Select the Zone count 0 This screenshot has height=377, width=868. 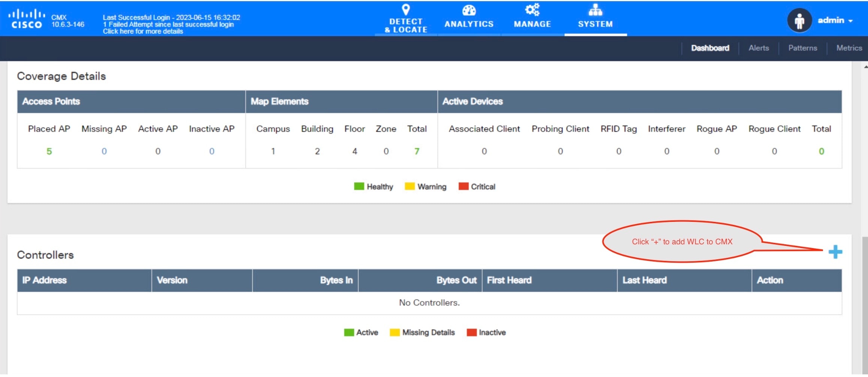pyautogui.click(x=386, y=151)
